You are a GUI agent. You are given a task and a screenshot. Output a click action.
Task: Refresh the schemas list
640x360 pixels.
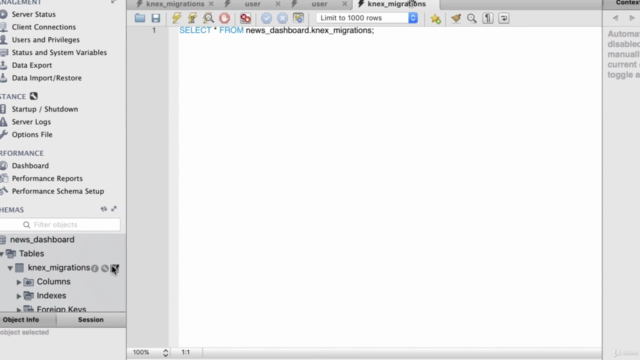pos(104,209)
